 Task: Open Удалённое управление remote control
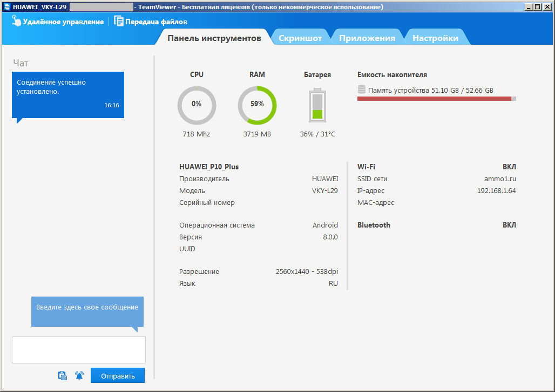point(58,22)
